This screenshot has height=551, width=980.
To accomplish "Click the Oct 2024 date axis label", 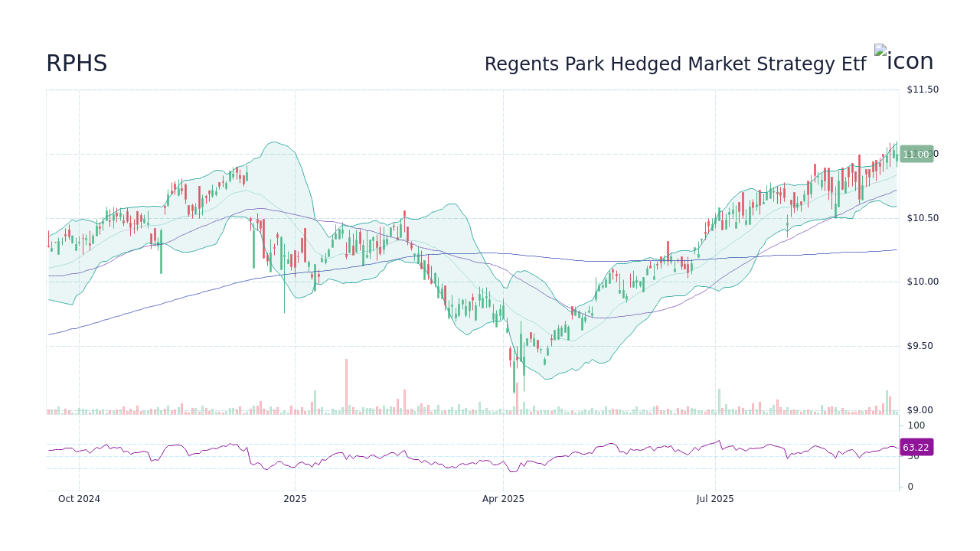I will (79, 499).
